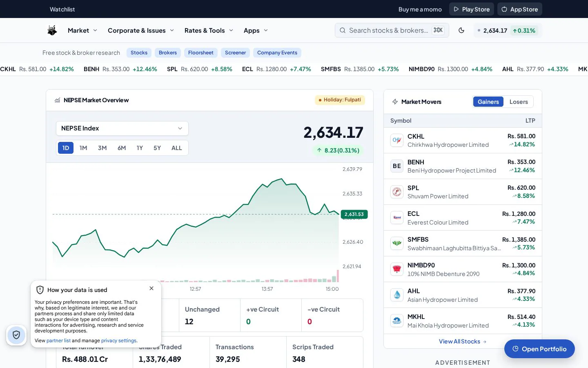Open the Screener tab
The height and width of the screenshot is (368, 588).
click(x=235, y=53)
